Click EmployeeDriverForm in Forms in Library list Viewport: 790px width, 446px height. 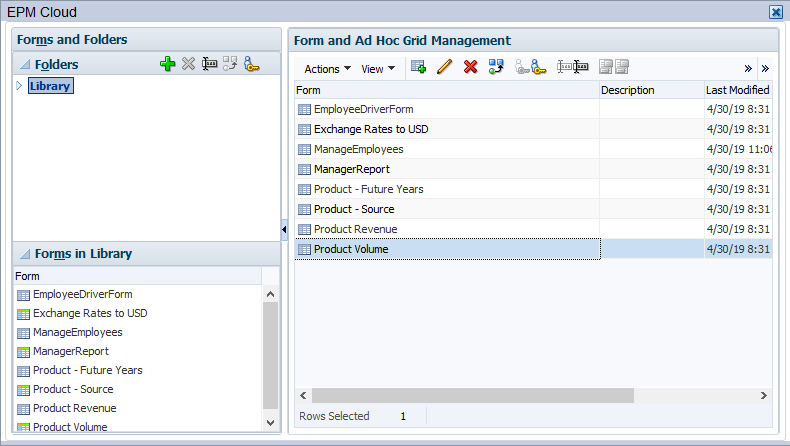[83, 294]
